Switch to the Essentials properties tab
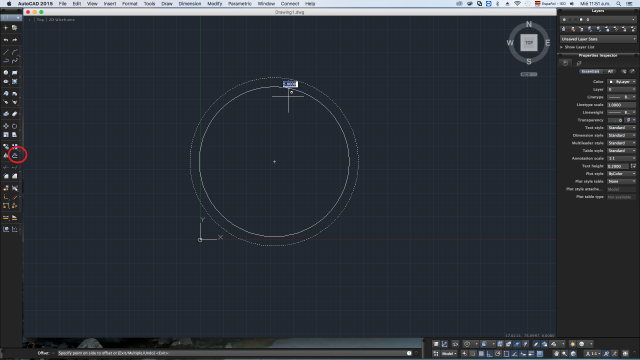Screen dimensions: 640x360 click(x=590, y=71)
